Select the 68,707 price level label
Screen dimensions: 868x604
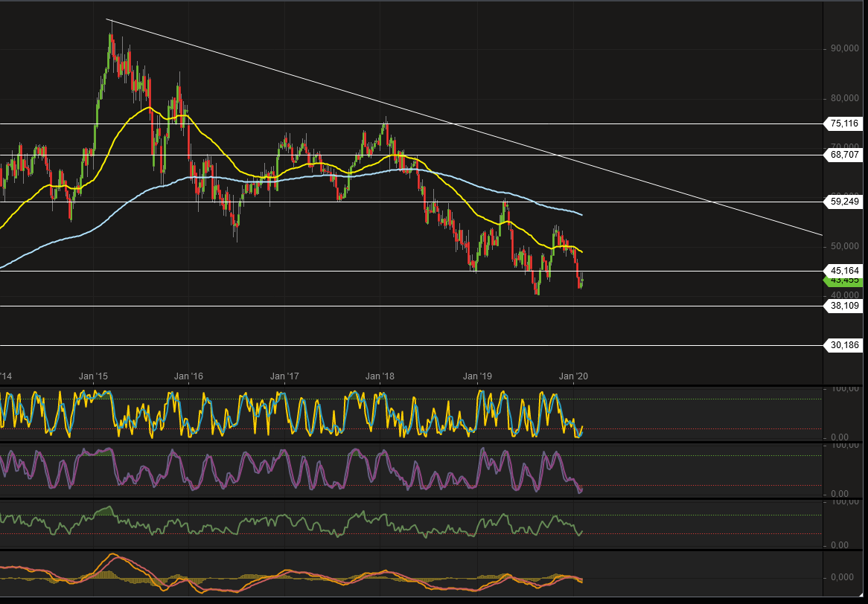pos(843,155)
